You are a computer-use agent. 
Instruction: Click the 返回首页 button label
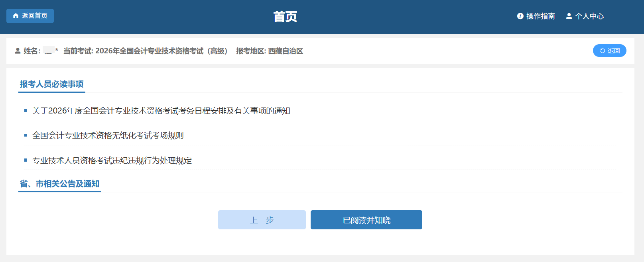(34, 16)
